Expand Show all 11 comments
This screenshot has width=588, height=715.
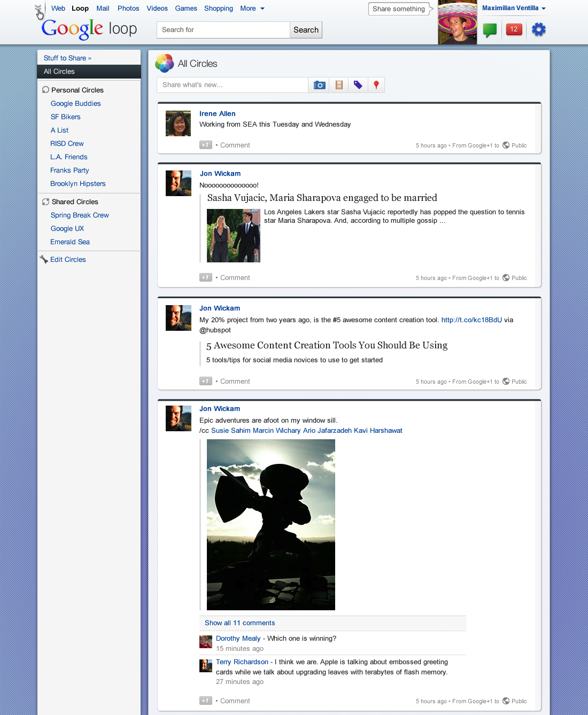[239, 623]
